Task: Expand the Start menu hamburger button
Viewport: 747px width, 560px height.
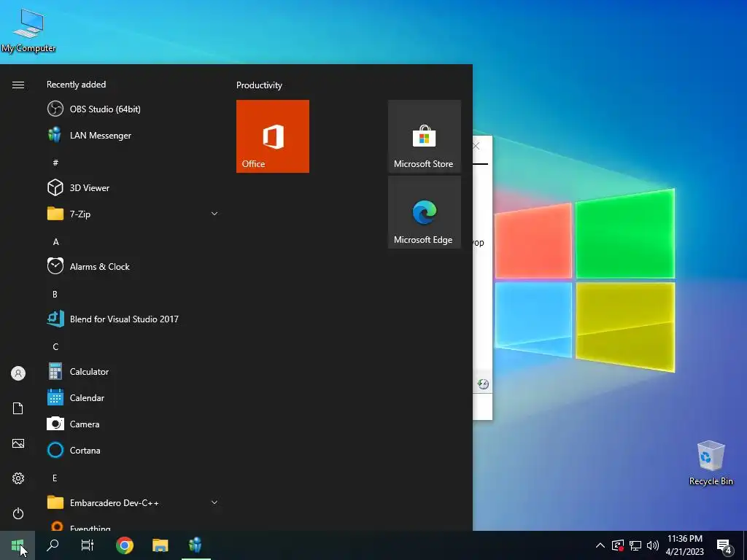Action: pyautogui.click(x=18, y=85)
